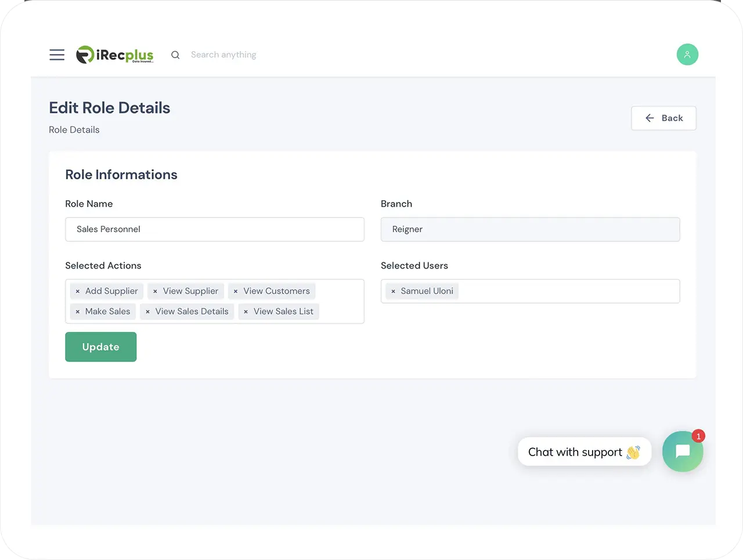The height and width of the screenshot is (560, 743).
Task: Remove the View Supplier action tag
Action: 155,291
